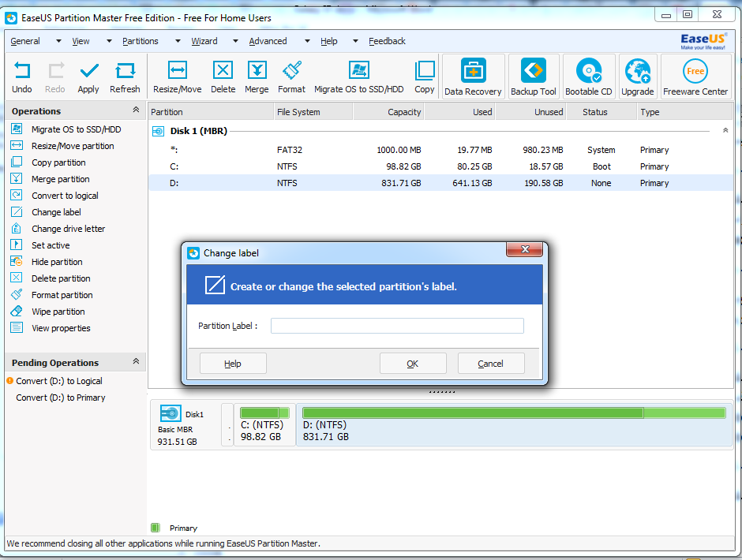Expand the View menu dropdown arrow
742x560 pixels.
(x=109, y=41)
